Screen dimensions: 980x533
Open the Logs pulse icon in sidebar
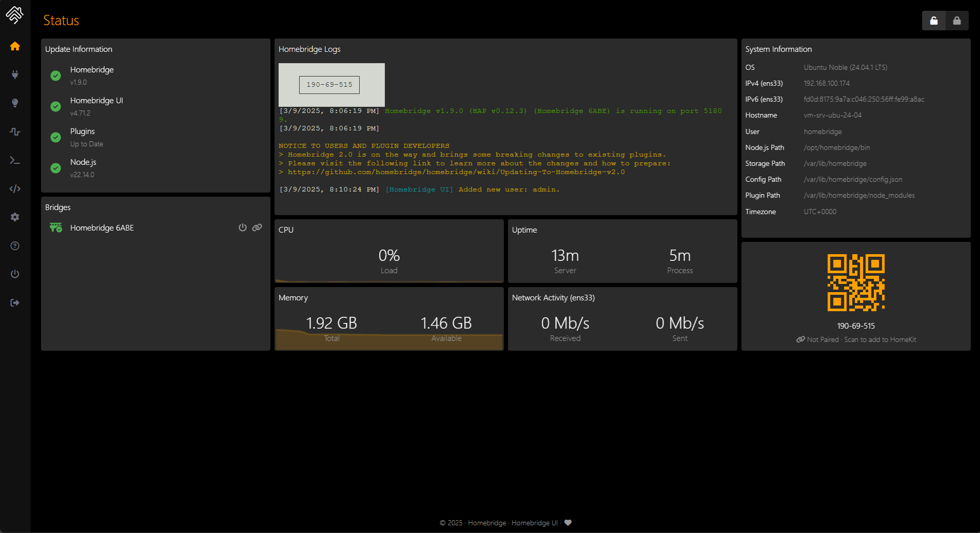click(15, 131)
